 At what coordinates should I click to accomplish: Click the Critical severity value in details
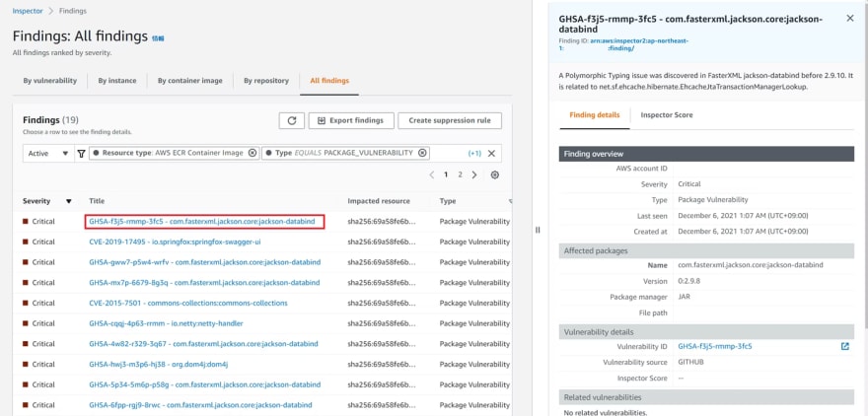point(689,184)
